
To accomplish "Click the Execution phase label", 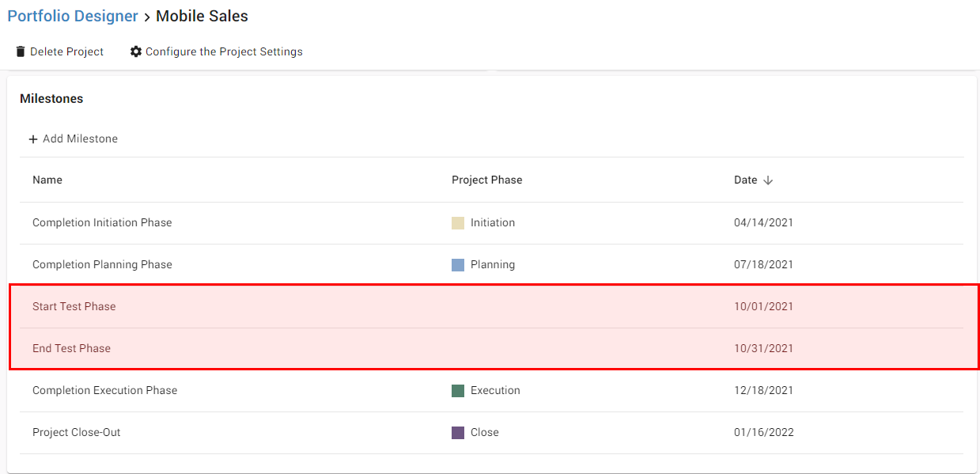I will (495, 390).
